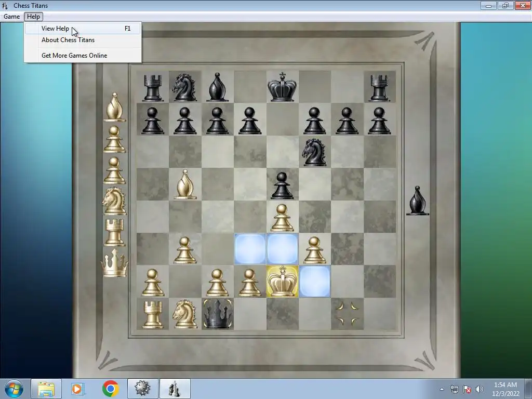Click the black pawn on a7
The image size is (532, 399).
click(x=152, y=121)
